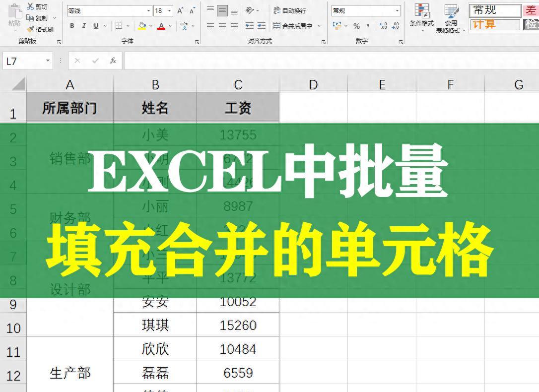
Task: Click the cell containing 欣欣
Action: [x=155, y=349]
